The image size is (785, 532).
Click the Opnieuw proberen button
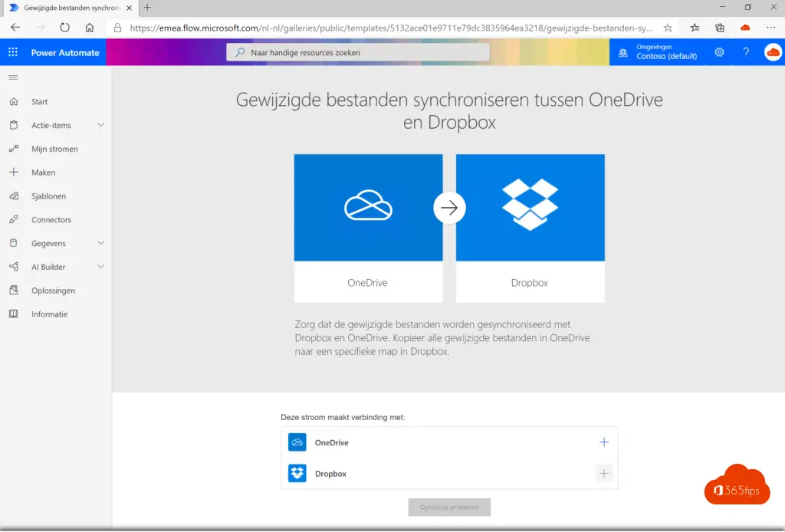(449, 507)
